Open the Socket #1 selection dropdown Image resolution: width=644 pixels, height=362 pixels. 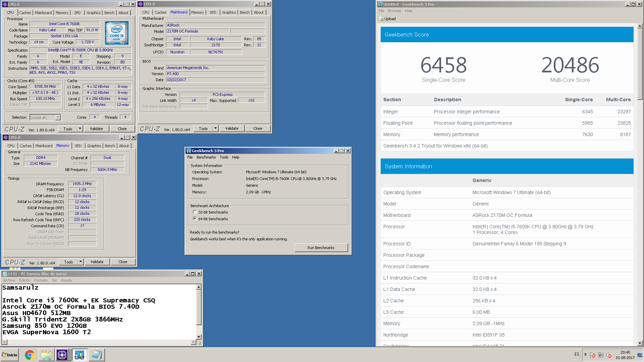click(x=58, y=118)
